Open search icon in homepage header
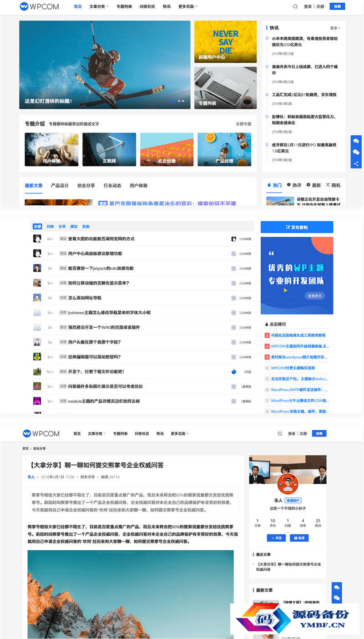This screenshot has height=639, width=364. (x=295, y=7)
